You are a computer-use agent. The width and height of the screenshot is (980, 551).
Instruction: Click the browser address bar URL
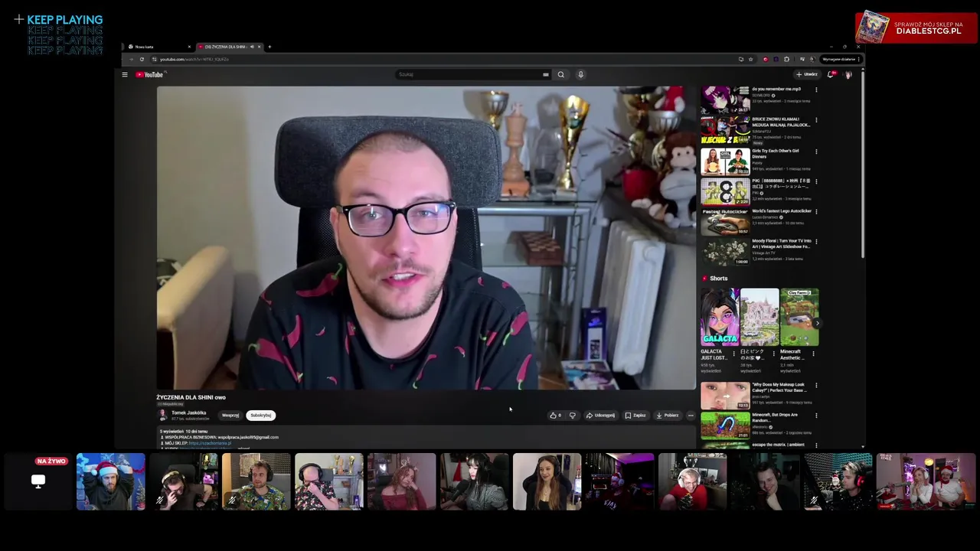(x=194, y=59)
